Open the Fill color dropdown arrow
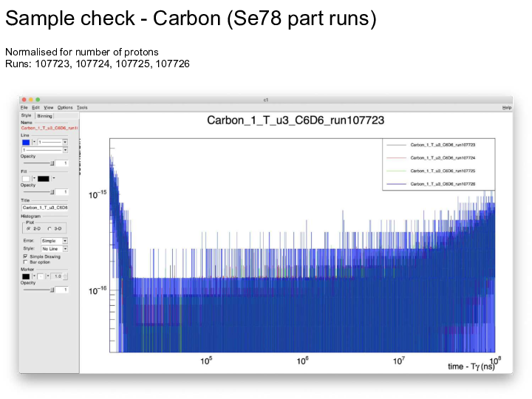Image resolution: width=532 pixels, height=399 pixels. tap(34, 179)
